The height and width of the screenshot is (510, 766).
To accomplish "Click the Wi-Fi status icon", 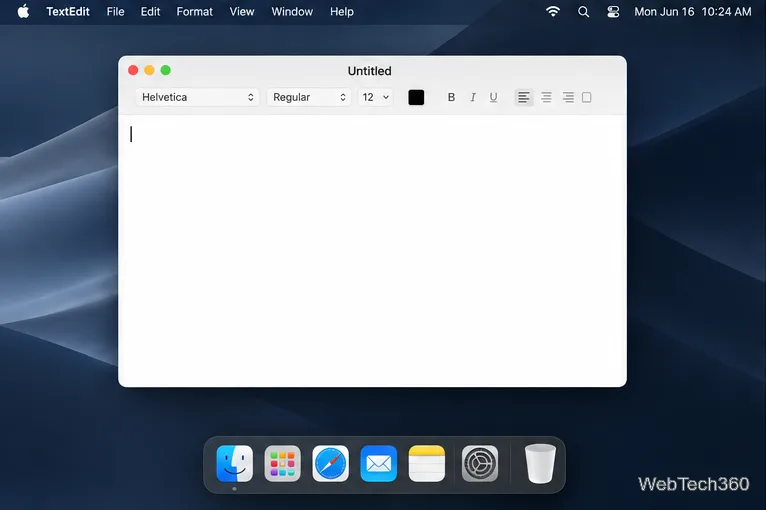I will click(553, 11).
